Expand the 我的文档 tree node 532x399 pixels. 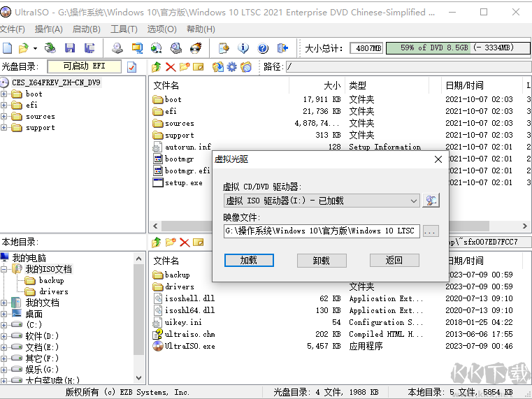3,303
